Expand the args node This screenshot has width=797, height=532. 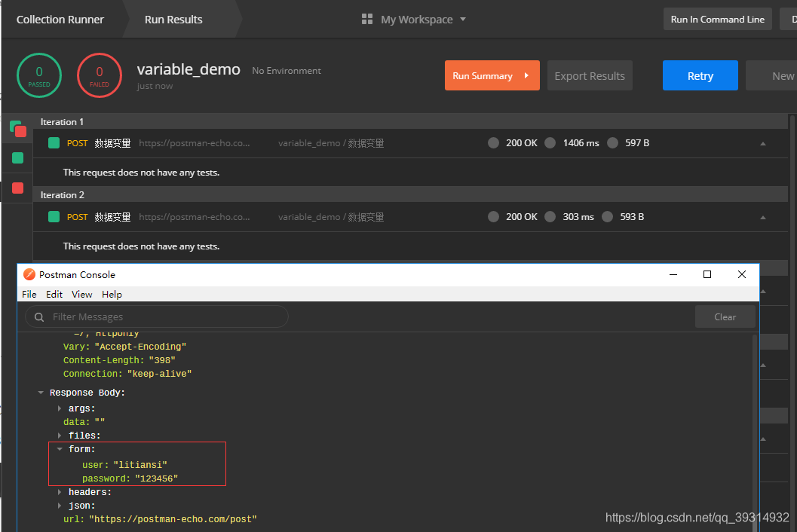click(x=60, y=408)
